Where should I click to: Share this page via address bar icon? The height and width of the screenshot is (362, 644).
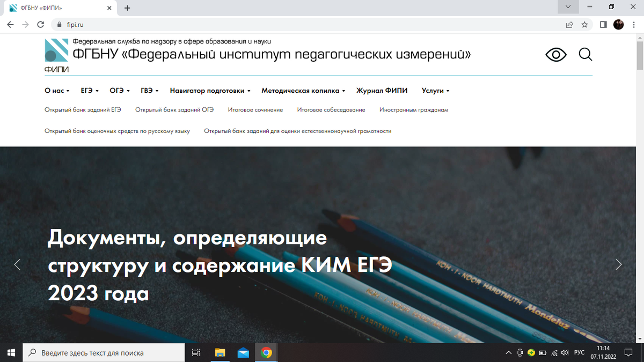coord(569,25)
